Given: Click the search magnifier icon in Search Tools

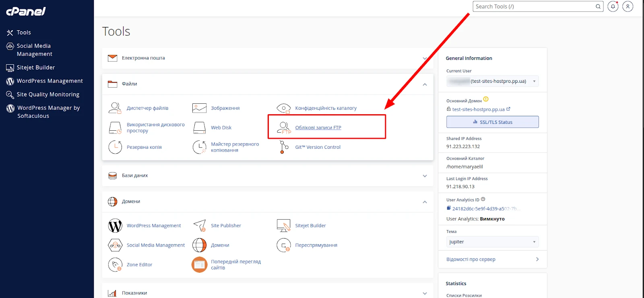Looking at the screenshot, I should click(x=598, y=6).
